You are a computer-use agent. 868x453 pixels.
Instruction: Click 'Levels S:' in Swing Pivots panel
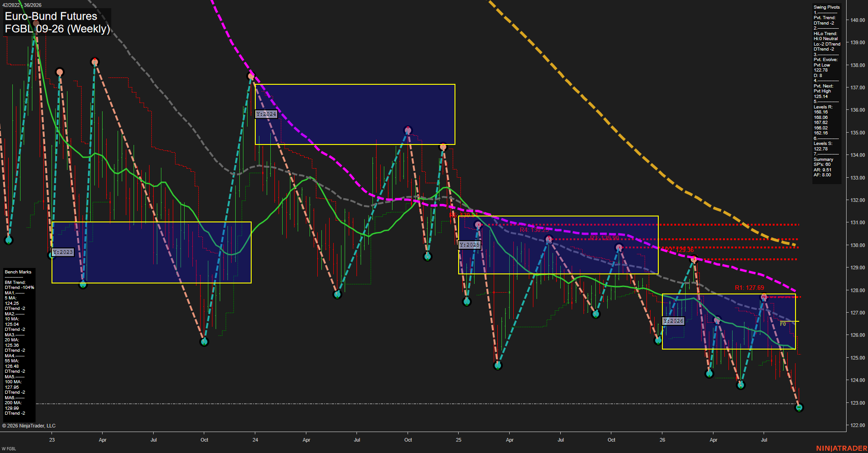(823, 144)
